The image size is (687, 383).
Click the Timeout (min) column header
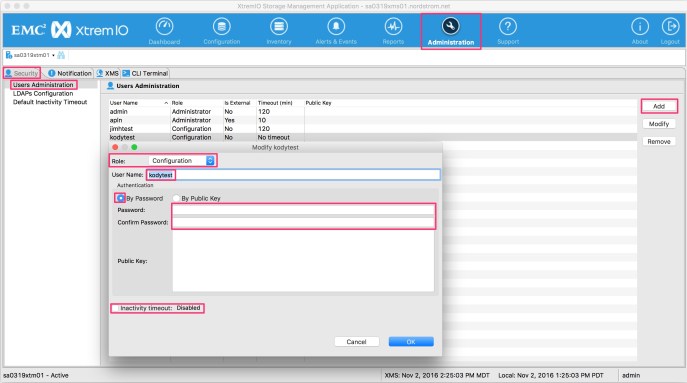280,103
